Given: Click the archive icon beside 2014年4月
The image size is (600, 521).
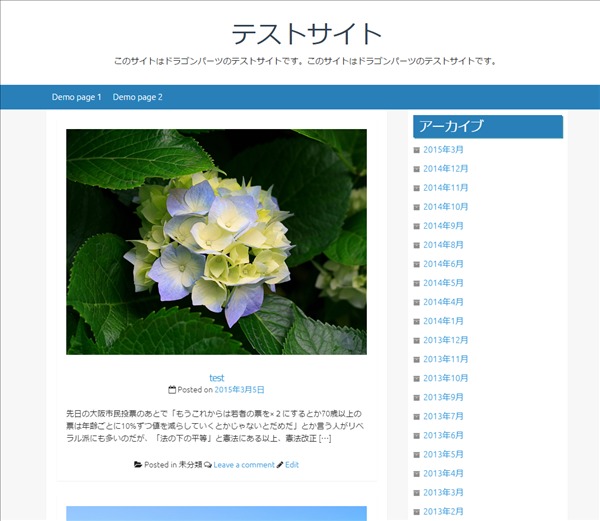Looking at the screenshot, I should click(417, 303).
